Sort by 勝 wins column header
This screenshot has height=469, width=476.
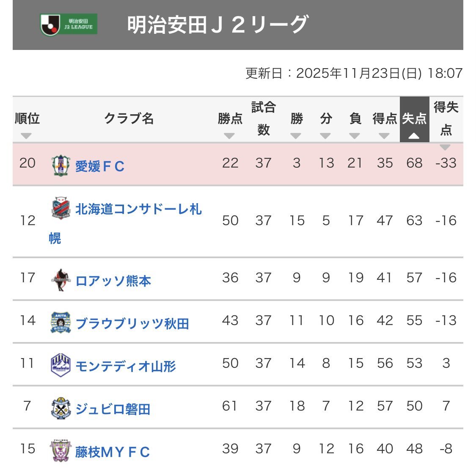coord(296,120)
